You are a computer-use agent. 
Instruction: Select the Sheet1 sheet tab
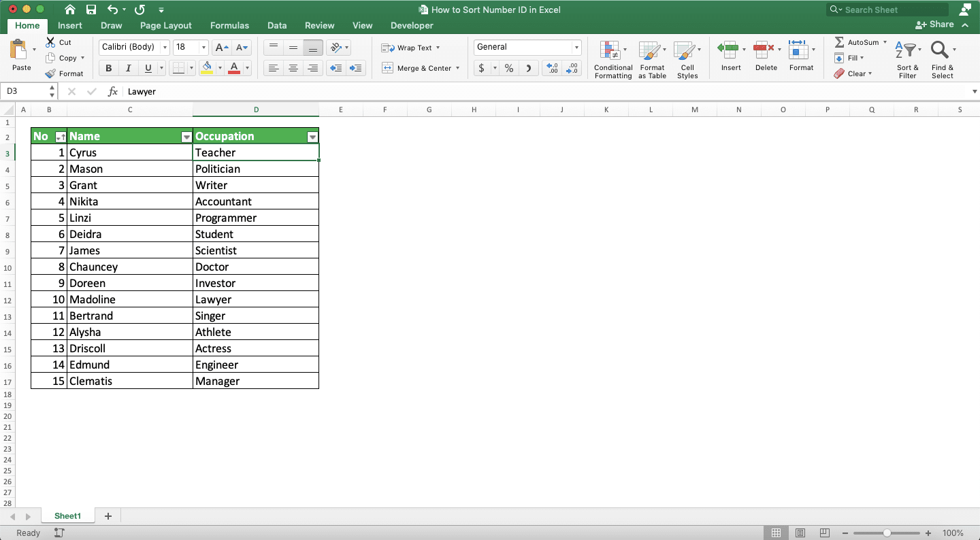pos(67,516)
